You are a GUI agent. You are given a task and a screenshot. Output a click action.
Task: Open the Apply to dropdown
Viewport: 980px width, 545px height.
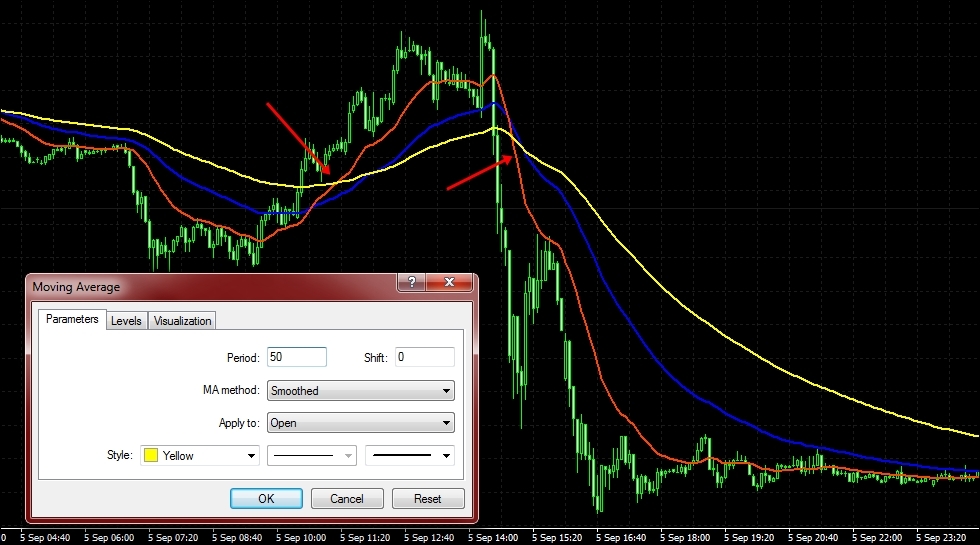coord(361,423)
